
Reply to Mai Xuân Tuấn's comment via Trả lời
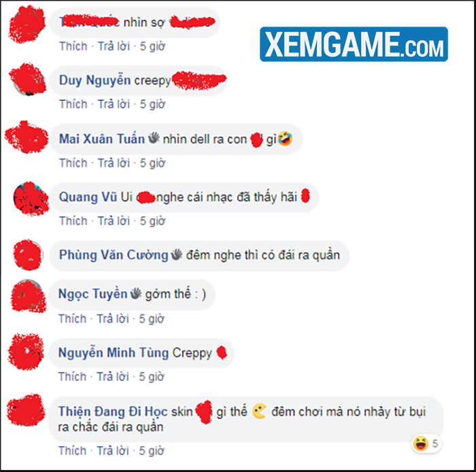(114, 163)
